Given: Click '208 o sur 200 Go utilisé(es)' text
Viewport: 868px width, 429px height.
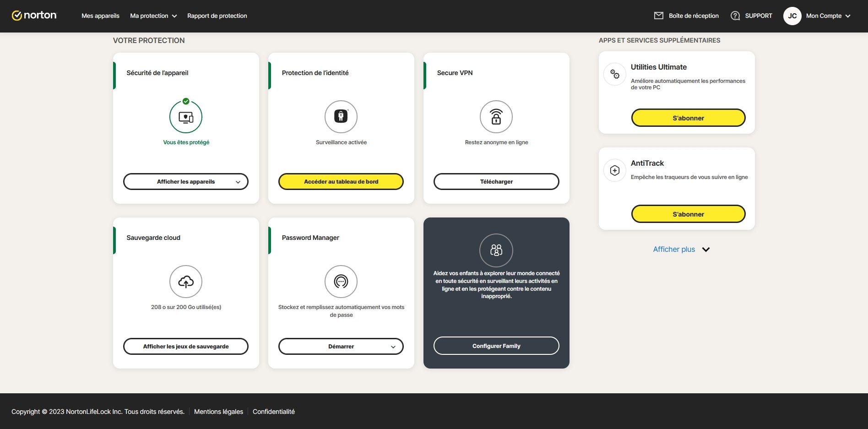Looking at the screenshot, I should tap(186, 307).
